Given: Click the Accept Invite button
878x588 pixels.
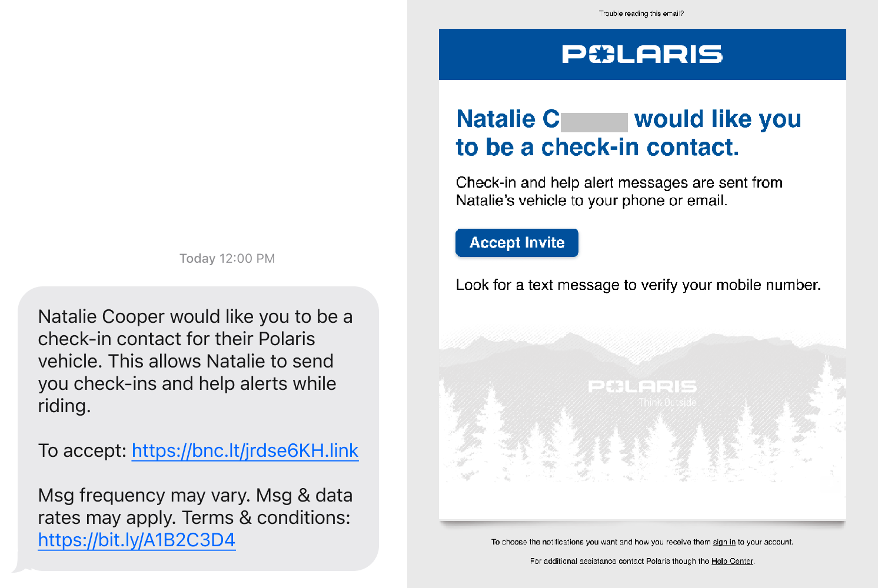Looking at the screenshot, I should [x=517, y=242].
